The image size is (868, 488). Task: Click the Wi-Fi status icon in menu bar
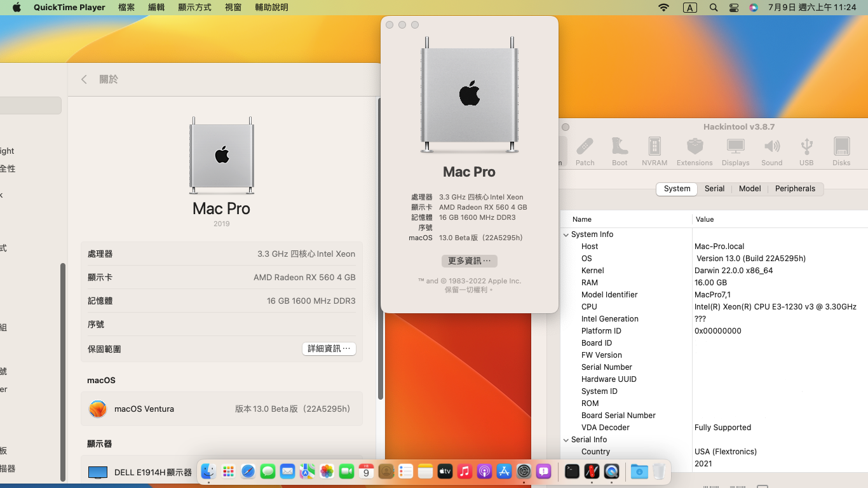[x=664, y=8]
